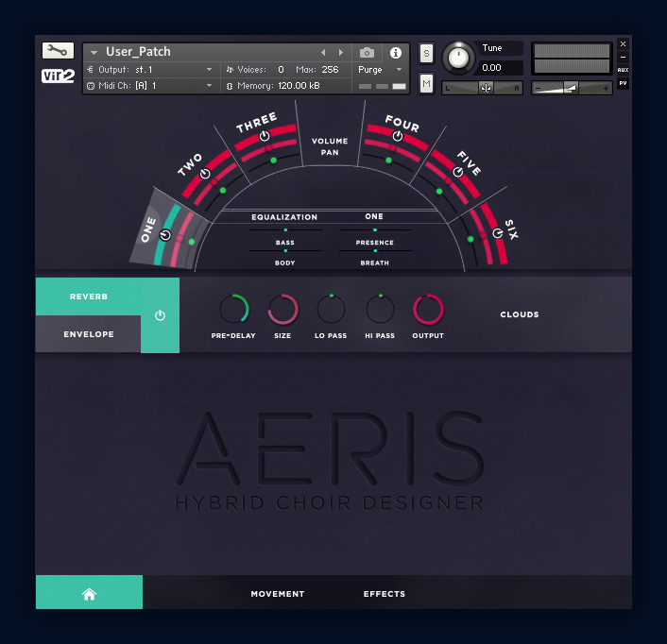Open instrument edit mode with wrench icon
Image resolution: width=667 pixels, height=644 pixels.
[x=58, y=51]
